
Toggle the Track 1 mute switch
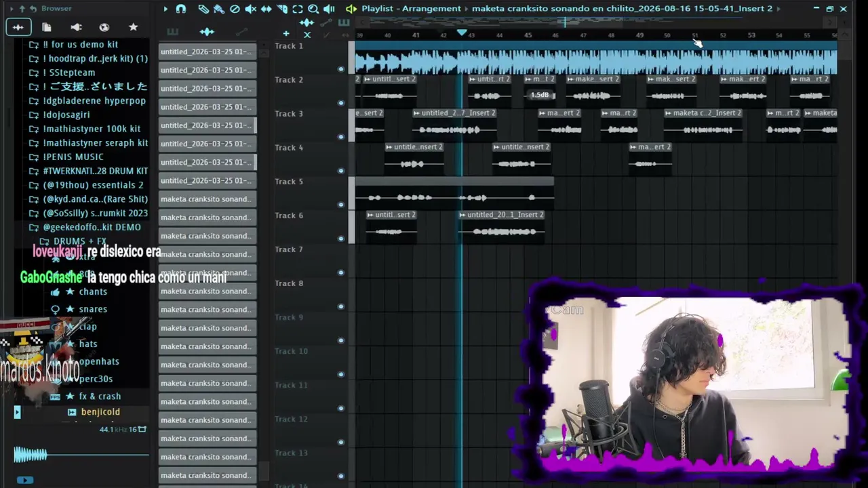(341, 68)
